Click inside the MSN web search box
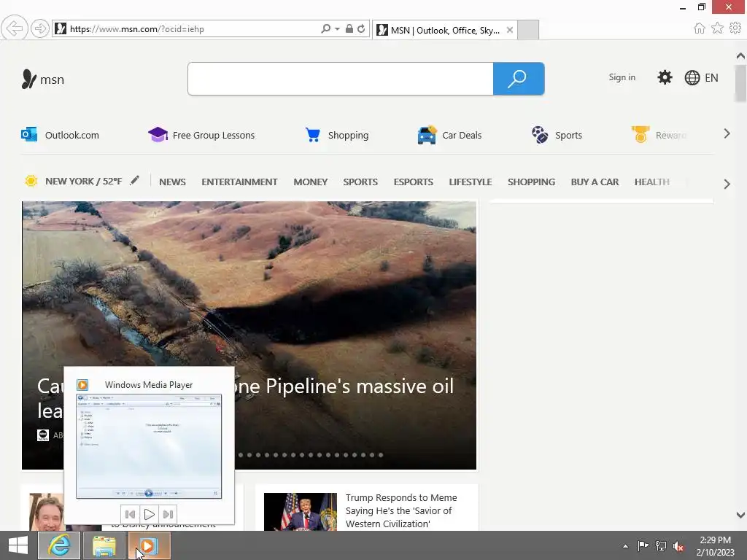This screenshot has width=747, height=560. tap(341, 79)
